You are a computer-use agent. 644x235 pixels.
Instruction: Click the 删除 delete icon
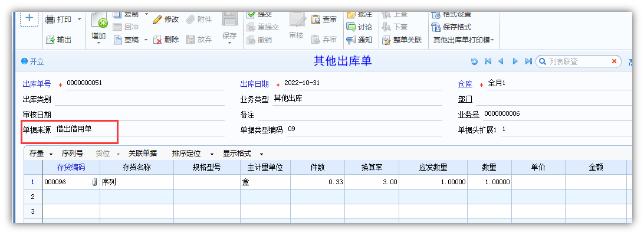[x=157, y=40]
